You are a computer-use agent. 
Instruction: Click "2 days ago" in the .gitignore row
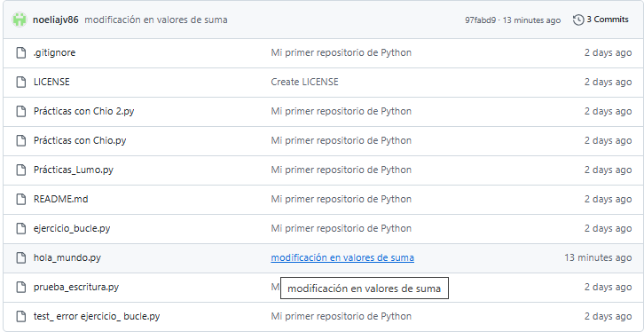pyautogui.click(x=608, y=53)
